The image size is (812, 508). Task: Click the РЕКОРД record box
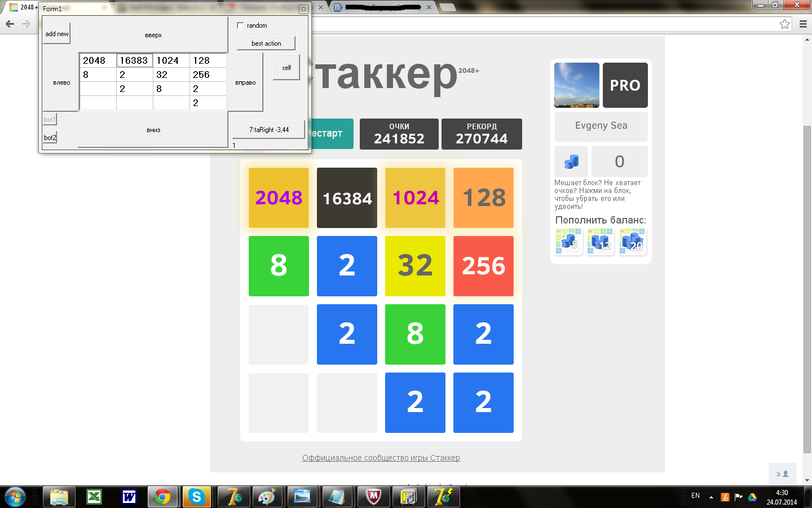tap(482, 134)
